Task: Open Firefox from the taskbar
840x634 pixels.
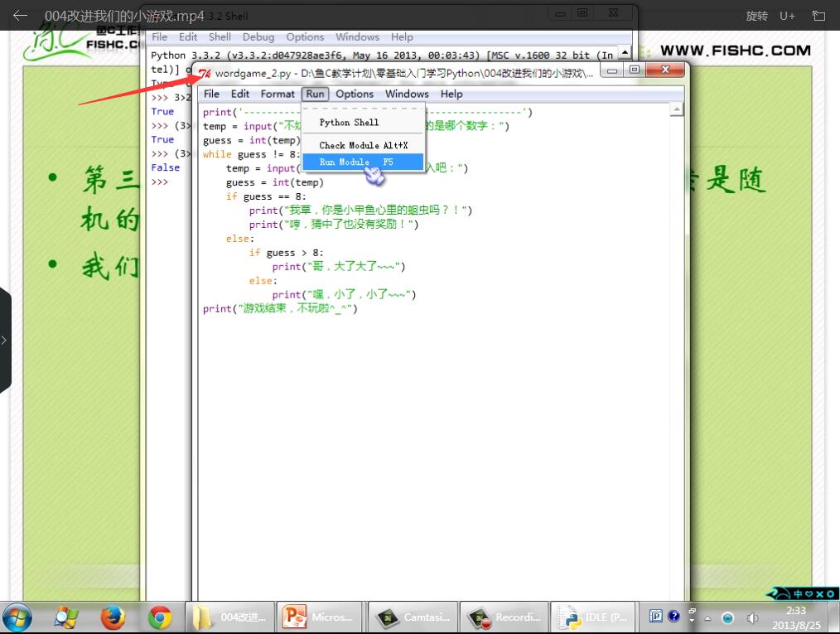Action: coord(113,617)
